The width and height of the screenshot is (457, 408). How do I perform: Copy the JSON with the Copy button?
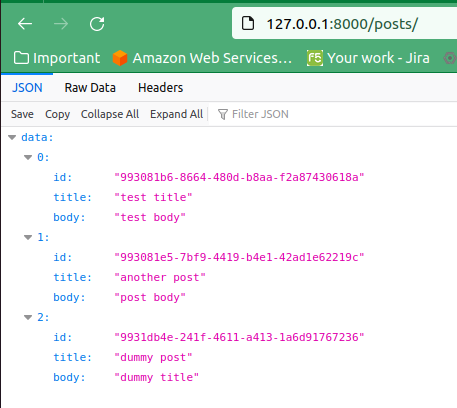(58, 114)
